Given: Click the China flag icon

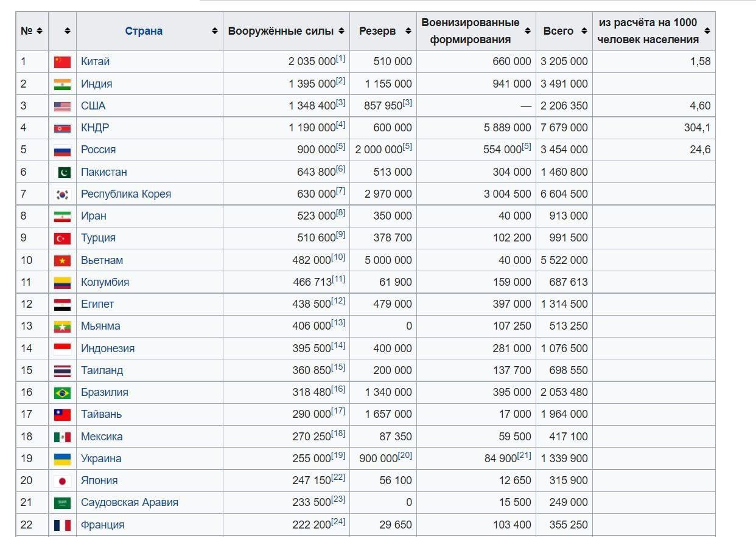Looking at the screenshot, I should coord(62,61).
